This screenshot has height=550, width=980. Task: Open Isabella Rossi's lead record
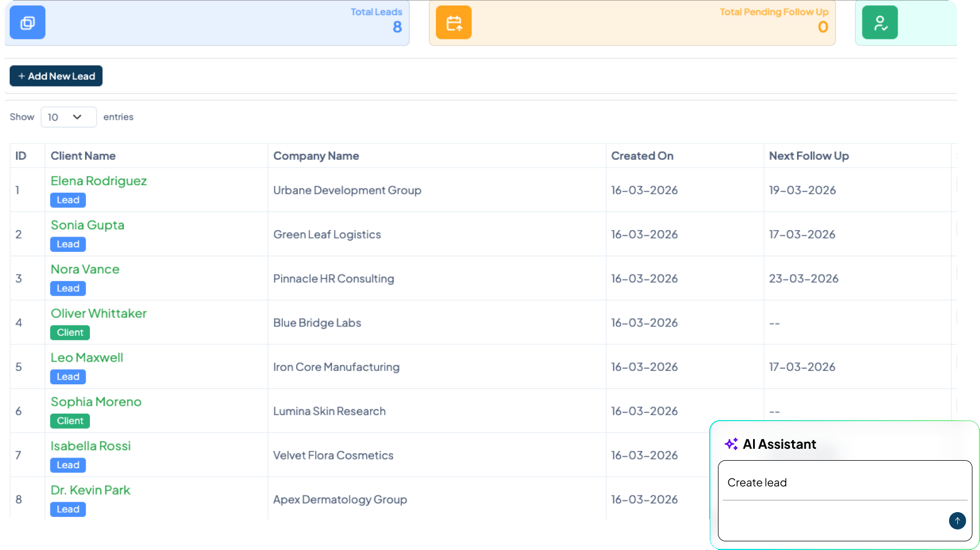click(x=90, y=446)
